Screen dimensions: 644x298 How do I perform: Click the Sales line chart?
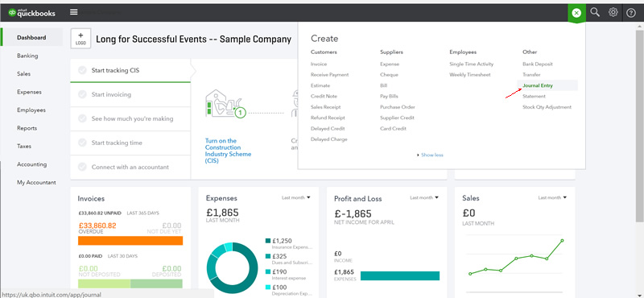click(x=516, y=258)
